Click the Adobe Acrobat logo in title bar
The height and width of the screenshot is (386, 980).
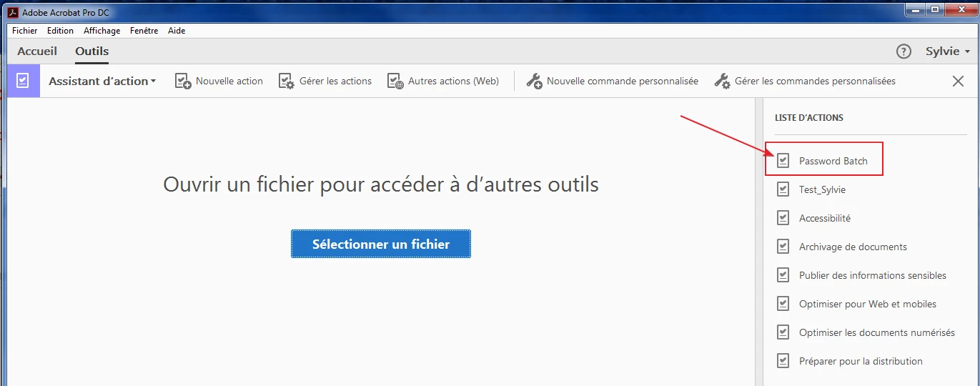click(x=13, y=12)
